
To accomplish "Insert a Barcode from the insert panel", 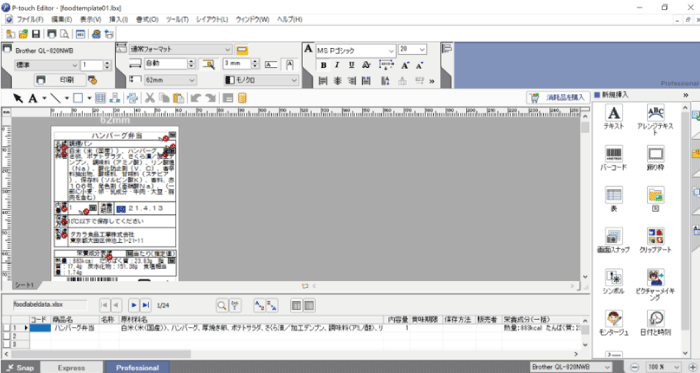I will 613,158.
